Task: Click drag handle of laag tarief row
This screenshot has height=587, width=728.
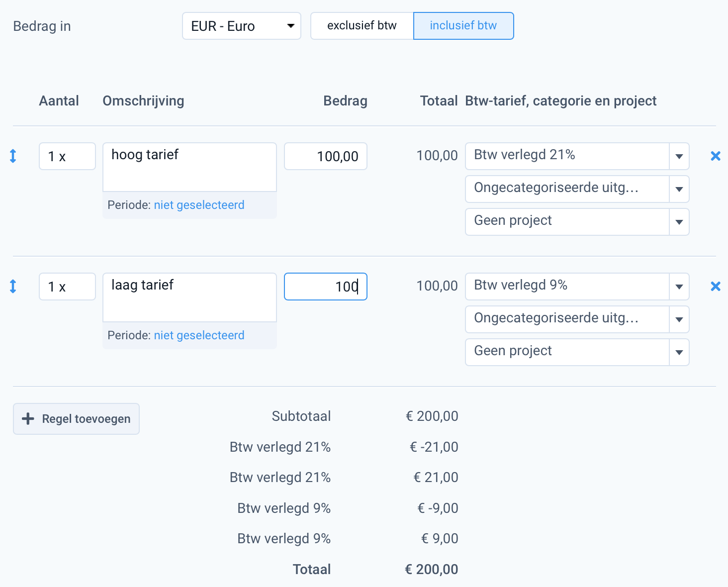Action: tap(13, 287)
